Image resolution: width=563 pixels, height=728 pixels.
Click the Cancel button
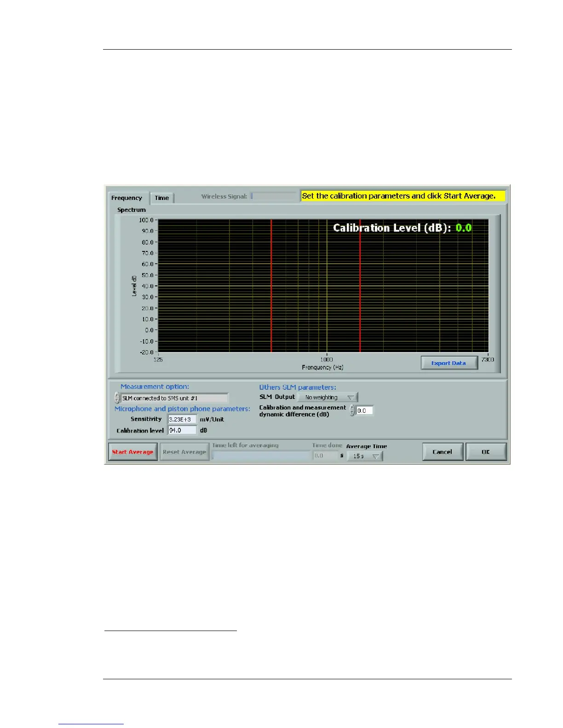(442, 452)
